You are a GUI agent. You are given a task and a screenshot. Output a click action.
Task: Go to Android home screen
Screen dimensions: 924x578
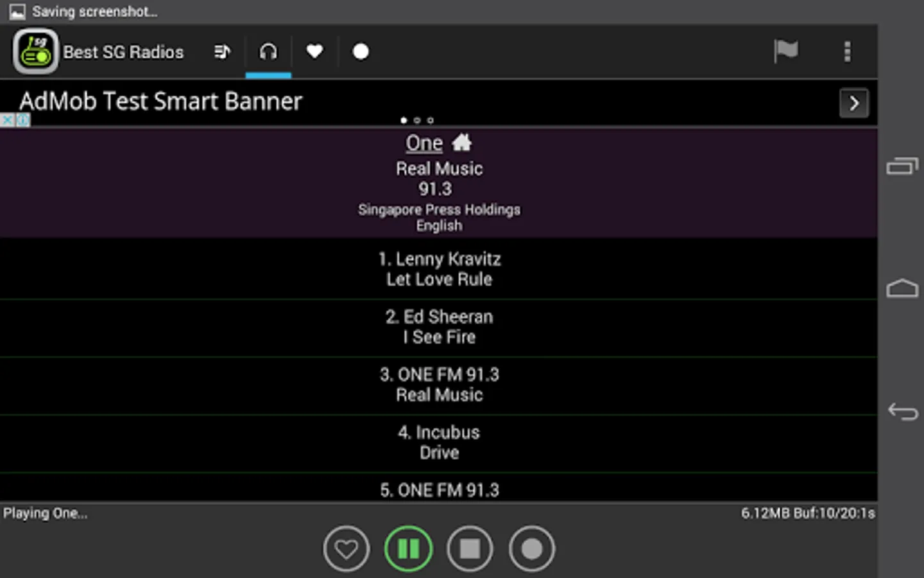[x=902, y=288]
